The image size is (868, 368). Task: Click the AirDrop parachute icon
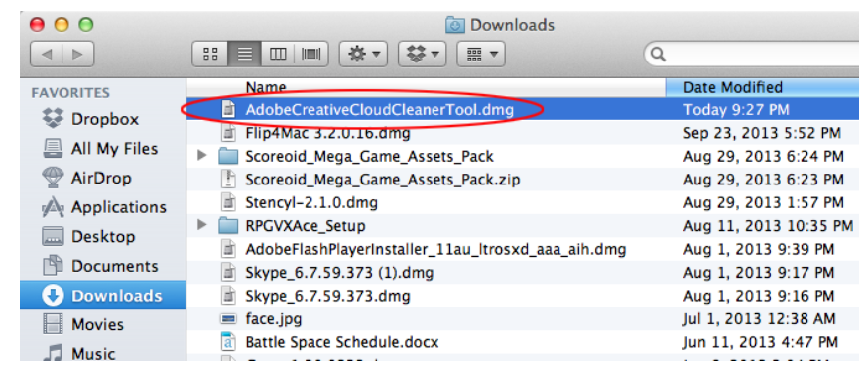(x=53, y=178)
